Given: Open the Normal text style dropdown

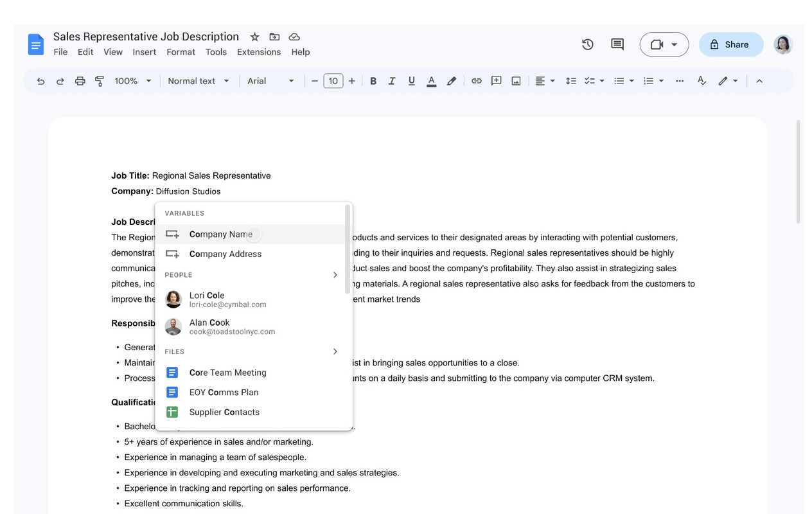Looking at the screenshot, I should click(x=199, y=81).
